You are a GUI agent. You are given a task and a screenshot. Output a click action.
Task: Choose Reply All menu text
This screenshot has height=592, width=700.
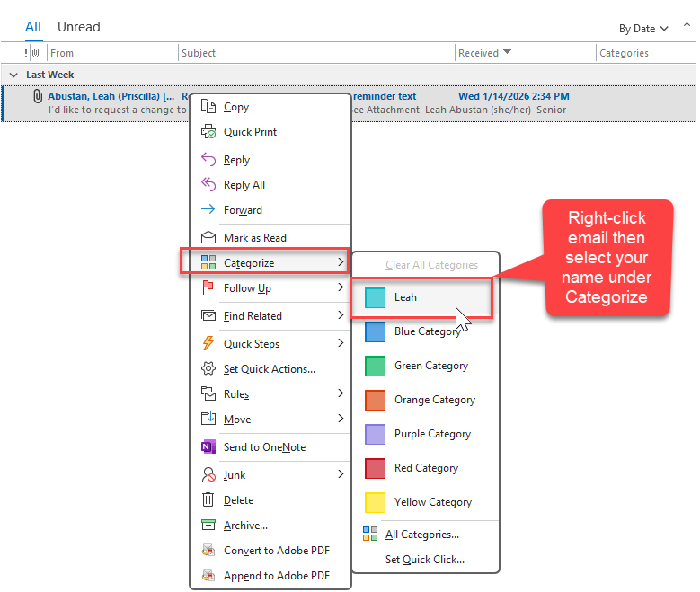coord(244,185)
